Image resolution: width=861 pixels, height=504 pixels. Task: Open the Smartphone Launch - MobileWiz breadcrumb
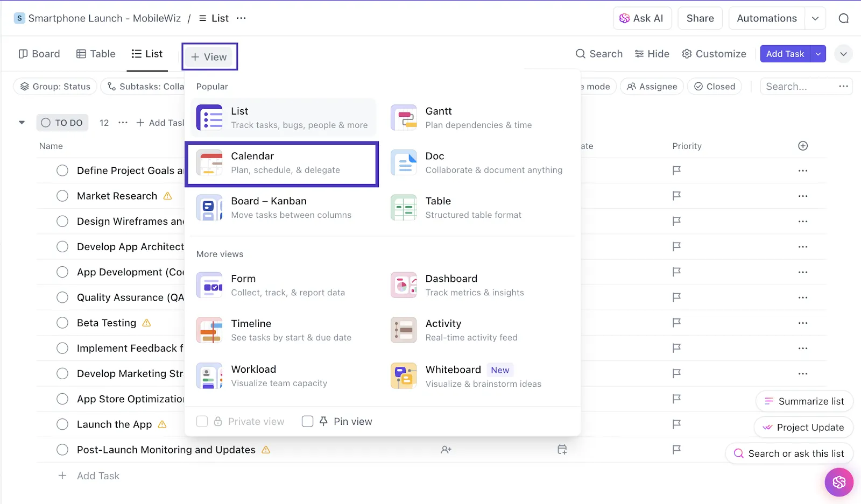point(97,18)
